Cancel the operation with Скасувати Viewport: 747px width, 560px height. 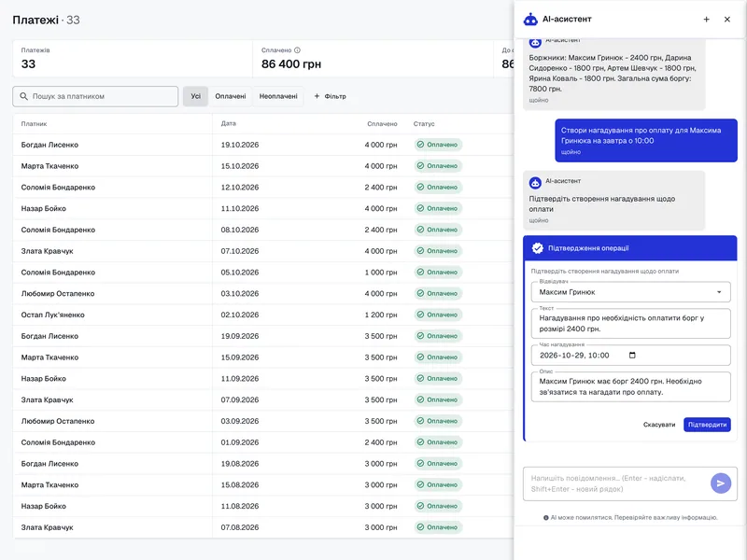tap(659, 425)
